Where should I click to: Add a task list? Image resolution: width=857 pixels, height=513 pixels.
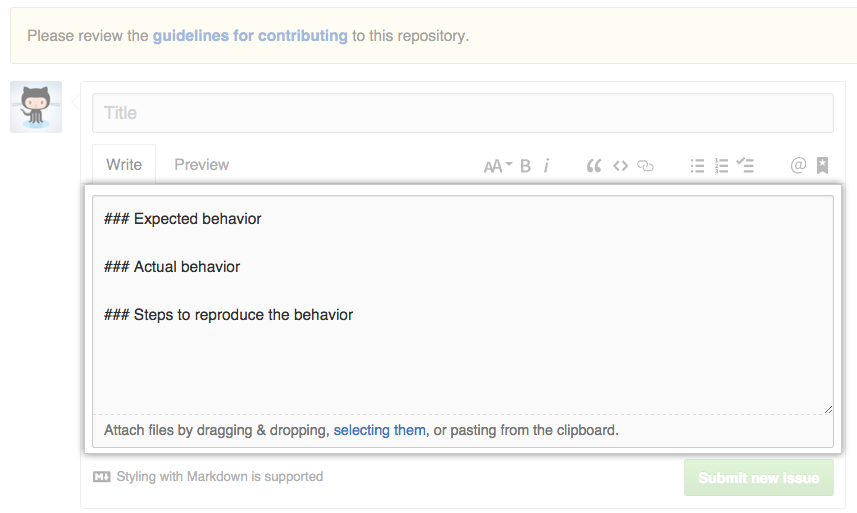pos(745,166)
